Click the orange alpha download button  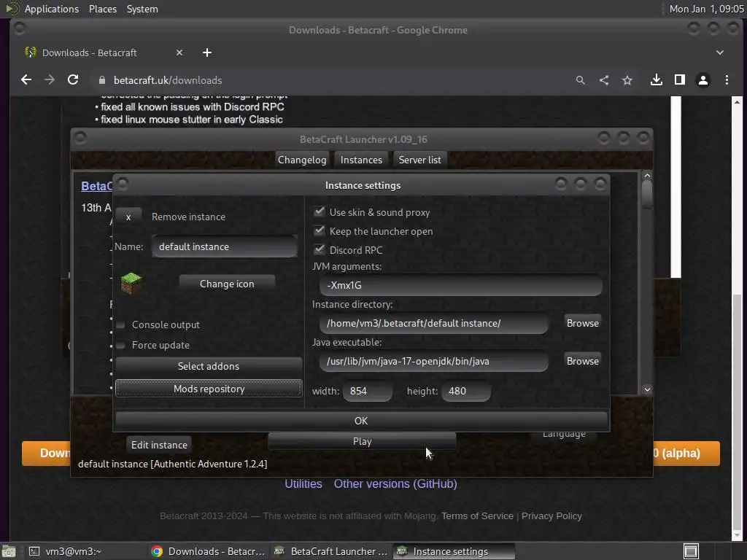point(686,454)
